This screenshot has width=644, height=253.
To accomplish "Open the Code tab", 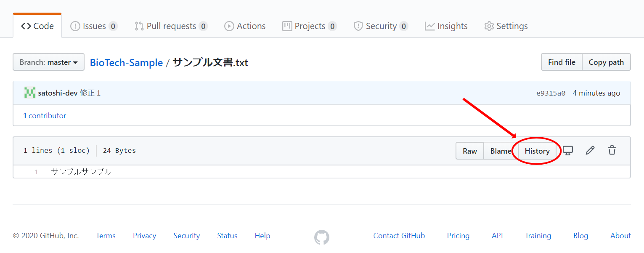I will click(37, 26).
